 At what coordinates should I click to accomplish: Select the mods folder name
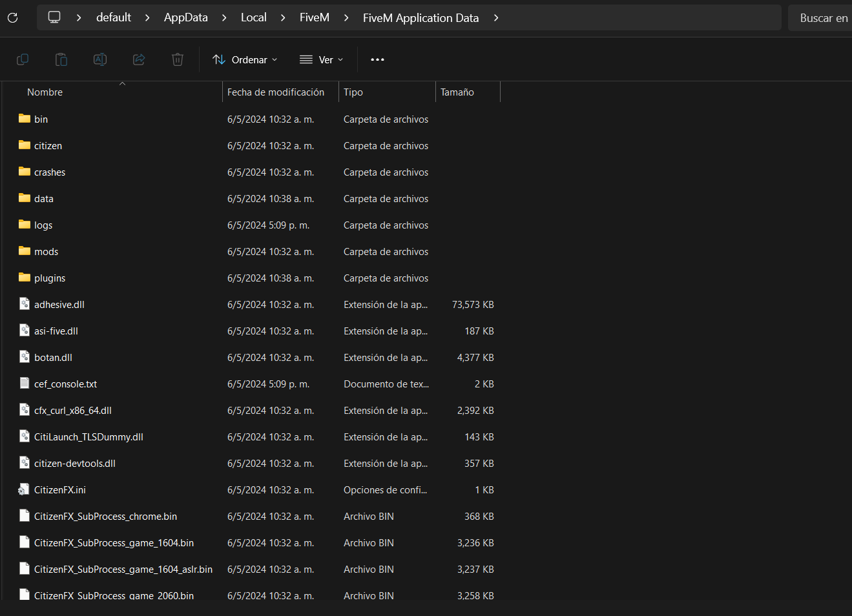pos(47,252)
